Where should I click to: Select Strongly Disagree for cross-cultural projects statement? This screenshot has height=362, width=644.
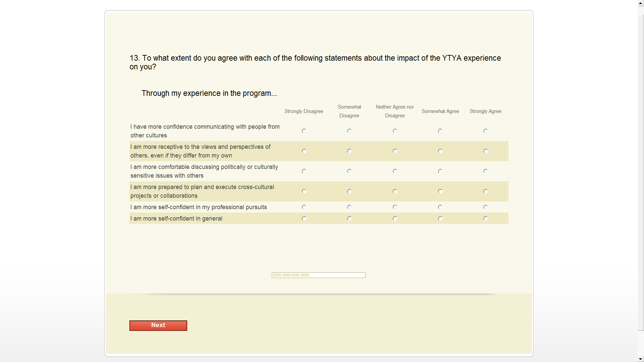tap(304, 191)
